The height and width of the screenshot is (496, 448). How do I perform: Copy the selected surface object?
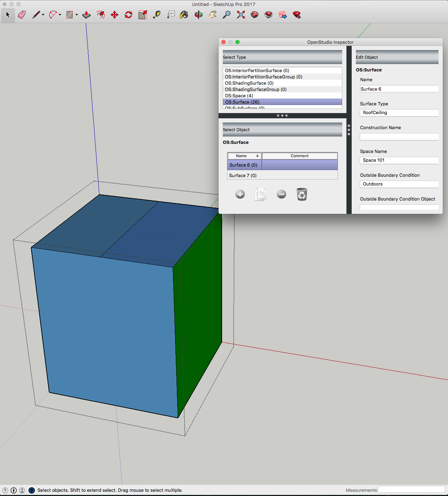[x=261, y=194]
